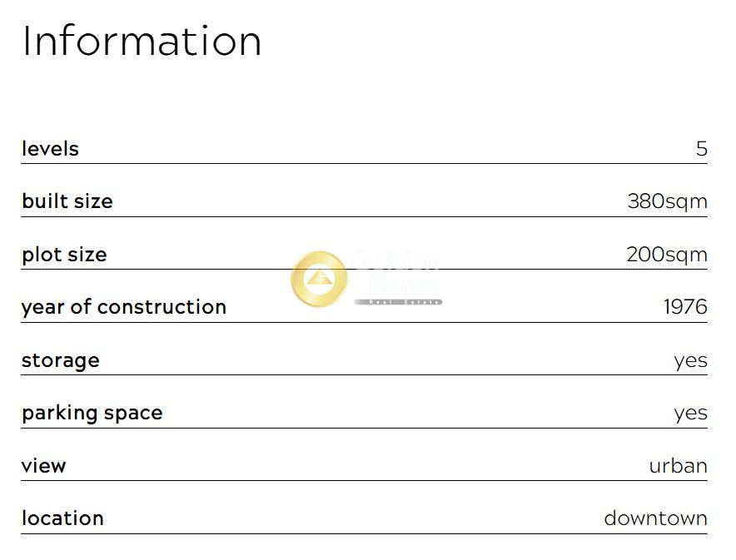Click the Information heading
736x560 pixels.
point(142,41)
